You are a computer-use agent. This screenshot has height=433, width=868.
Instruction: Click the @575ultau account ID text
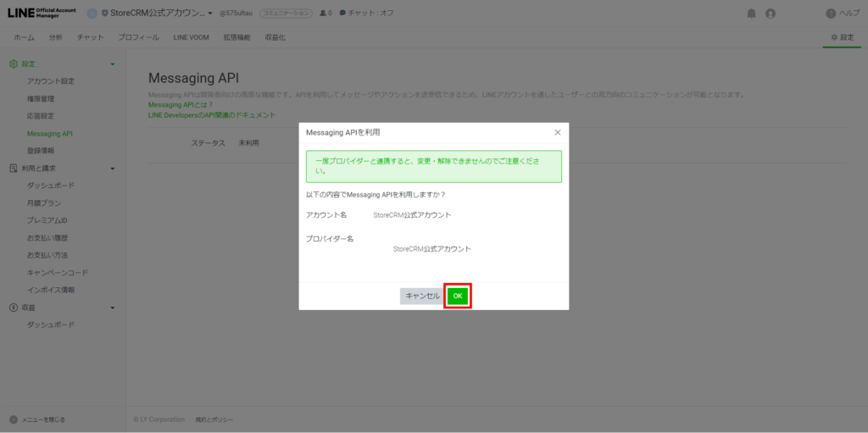(x=236, y=14)
